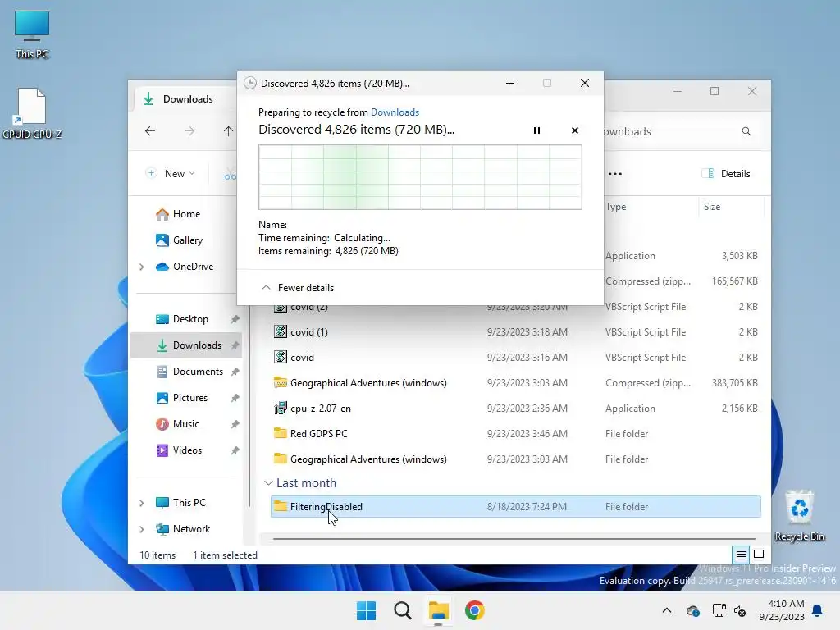Click the horizontal scrollbar in file list
The height and width of the screenshot is (630, 840).
click(x=514, y=539)
